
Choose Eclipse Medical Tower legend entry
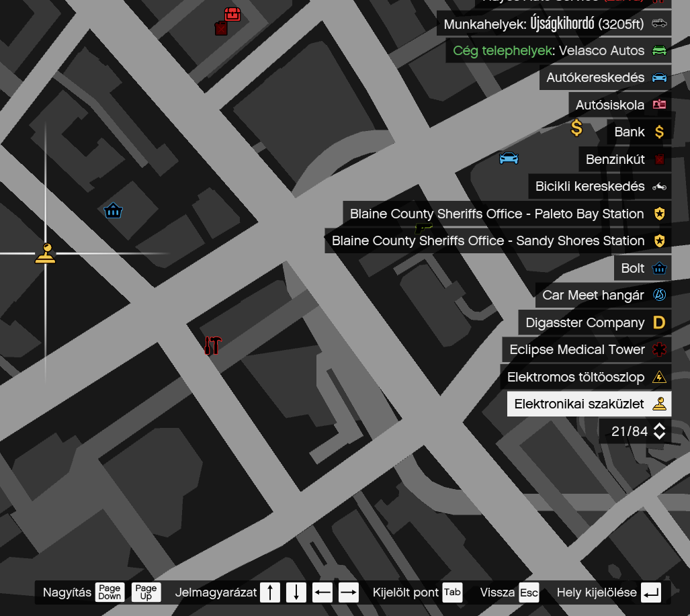tap(586, 349)
